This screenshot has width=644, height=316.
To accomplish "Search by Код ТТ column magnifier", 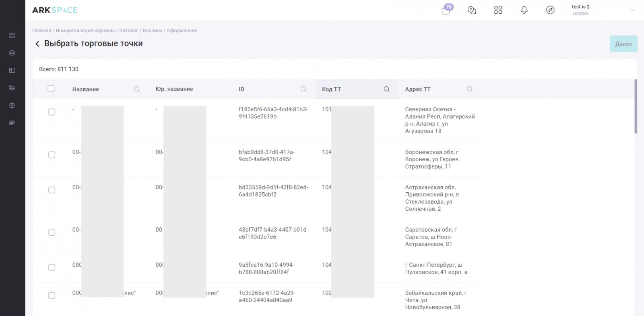I will click(x=386, y=89).
